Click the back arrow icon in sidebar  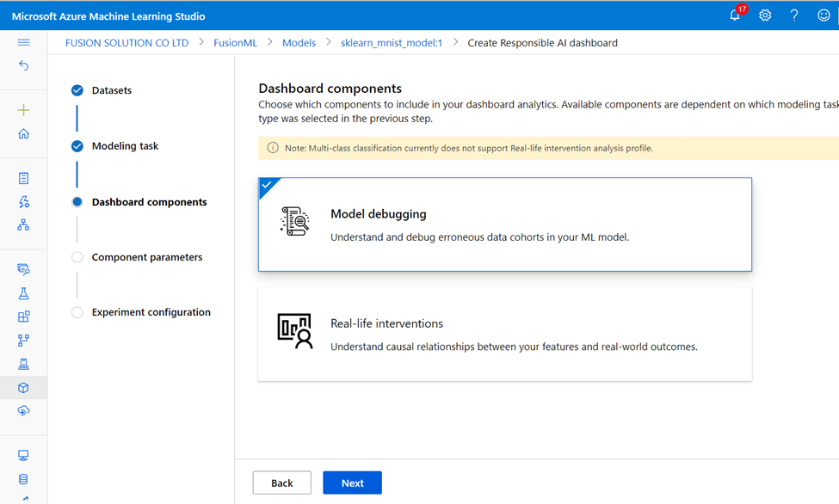click(23, 65)
